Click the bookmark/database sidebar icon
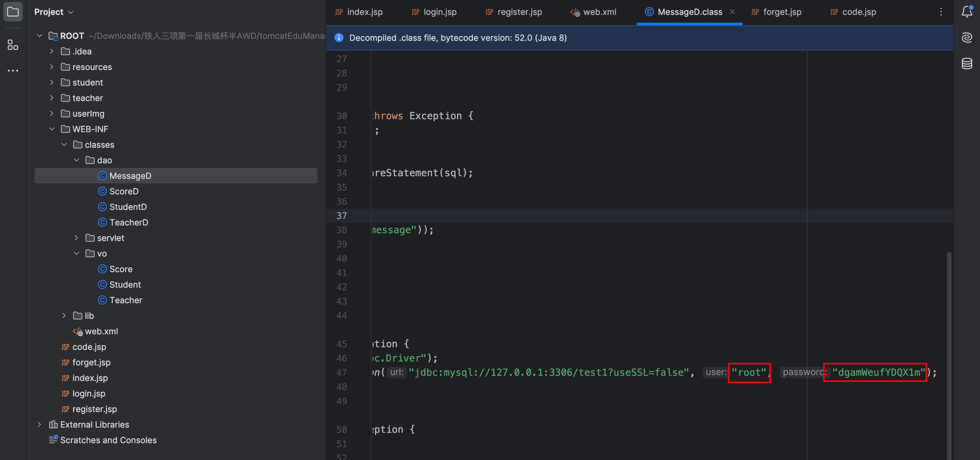The height and width of the screenshot is (460, 980). tap(967, 63)
